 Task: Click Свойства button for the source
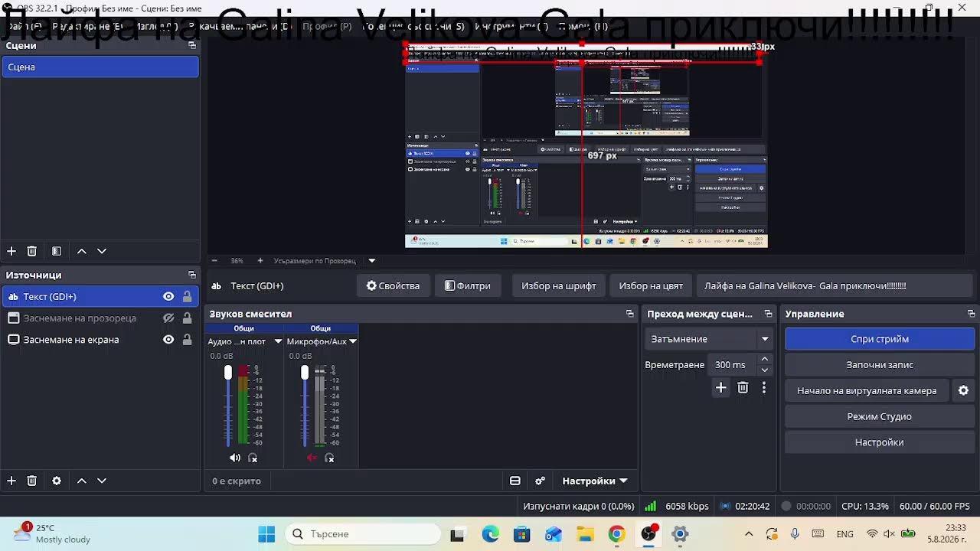coord(393,286)
